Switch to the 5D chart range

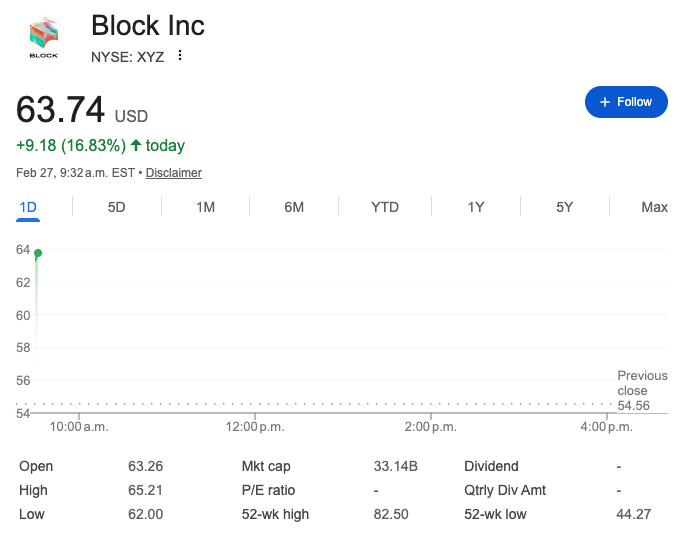tap(116, 207)
